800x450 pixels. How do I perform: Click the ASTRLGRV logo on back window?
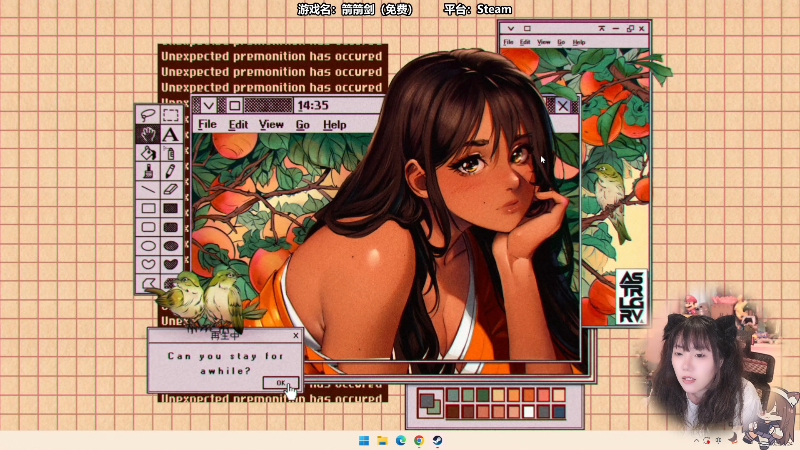[x=631, y=297]
